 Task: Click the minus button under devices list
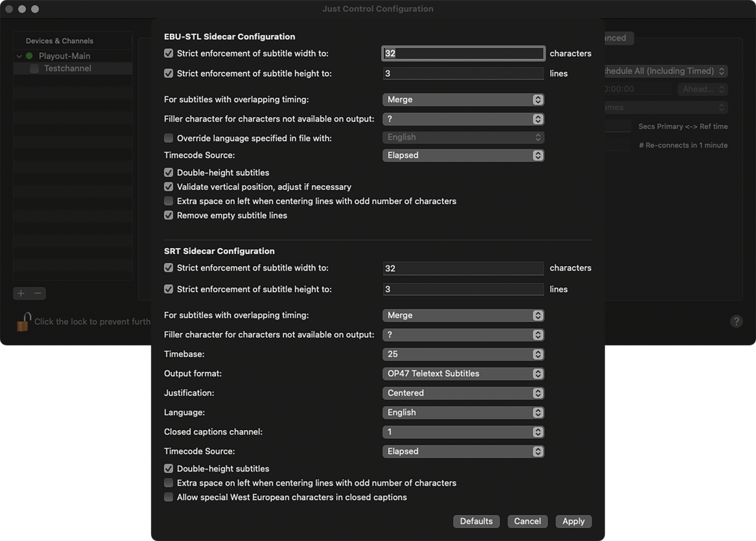38,293
